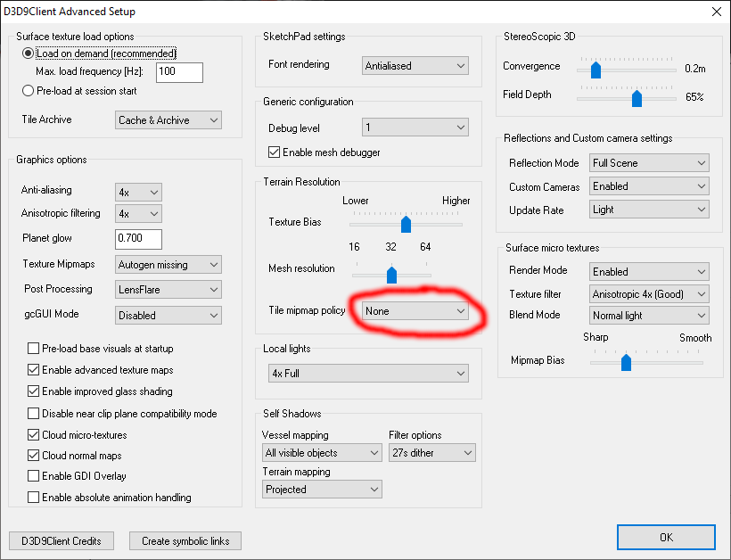Image resolution: width=731 pixels, height=560 pixels.
Task: Confirm settings with the OK button
Action: point(666,537)
